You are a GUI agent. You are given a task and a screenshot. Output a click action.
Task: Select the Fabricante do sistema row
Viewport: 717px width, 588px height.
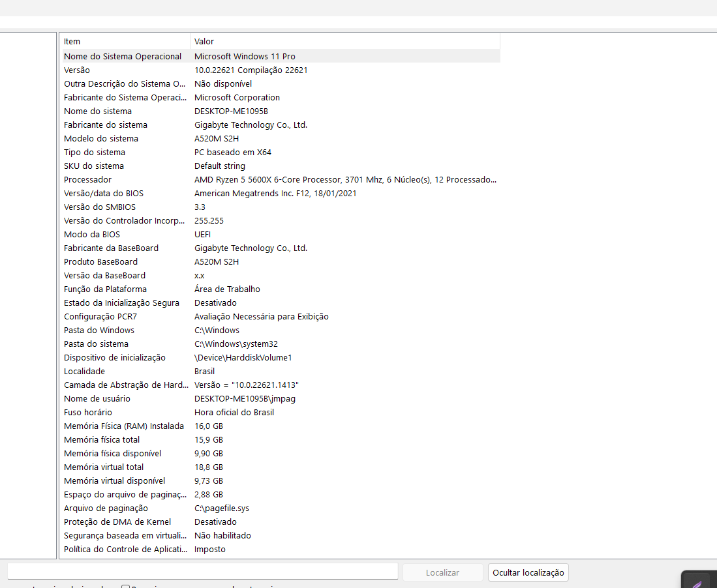281,125
